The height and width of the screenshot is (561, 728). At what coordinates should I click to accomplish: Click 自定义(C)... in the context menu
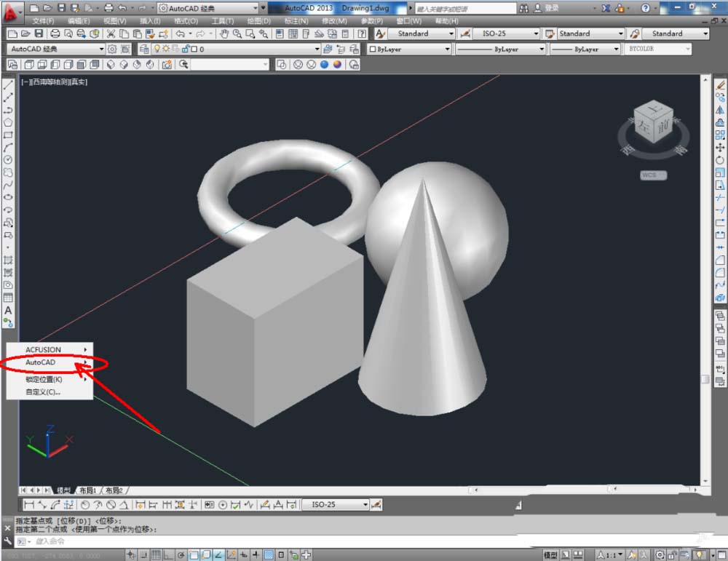coord(43,391)
